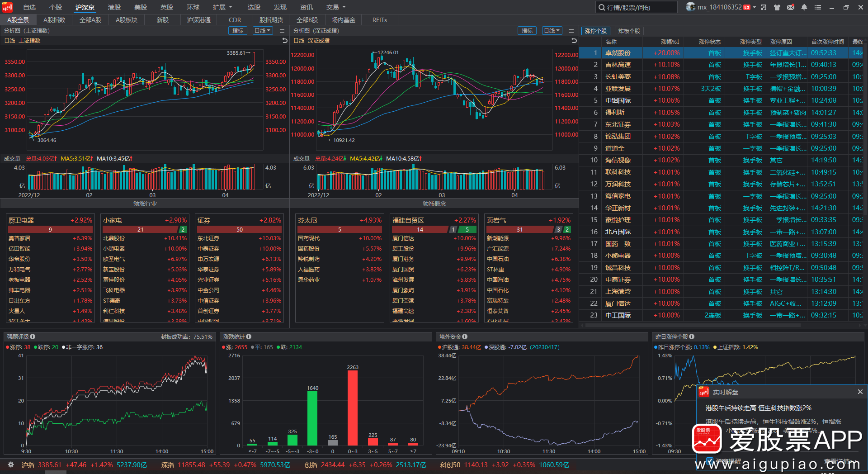Sort by the 涨停状态 column header

[710, 42]
